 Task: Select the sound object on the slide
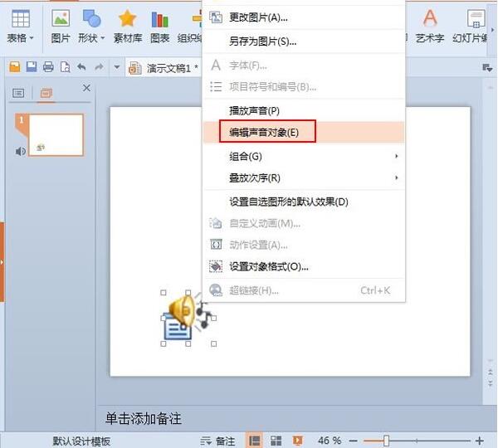188,318
